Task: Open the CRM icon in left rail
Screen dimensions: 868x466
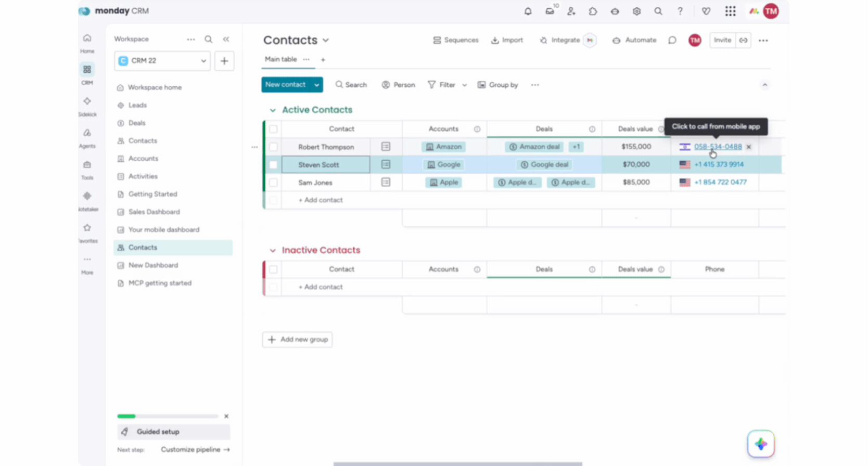Action: [x=87, y=73]
